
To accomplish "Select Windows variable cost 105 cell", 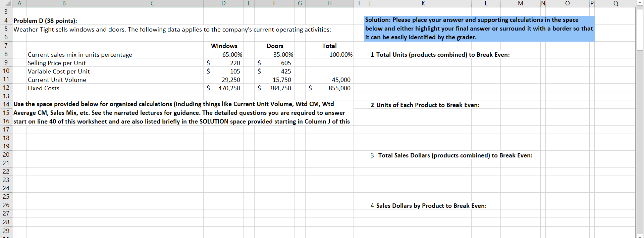I will coord(224,71).
